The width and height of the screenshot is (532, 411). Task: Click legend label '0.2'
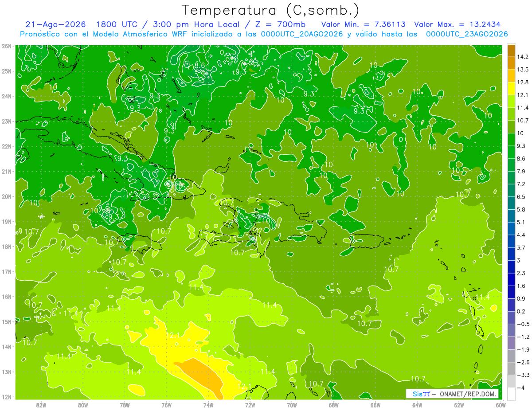click(x=521, y=311)
